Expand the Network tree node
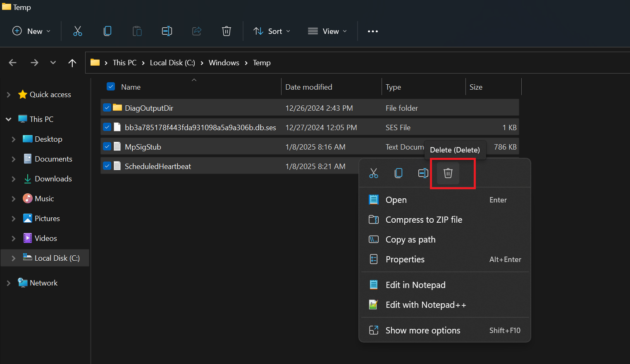The image size is (630, 364). [9, 283]
